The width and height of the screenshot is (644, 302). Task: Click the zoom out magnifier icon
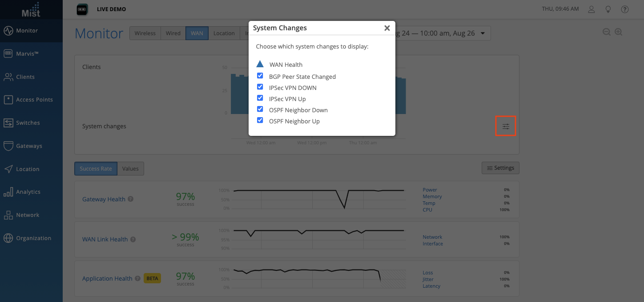(606, 32)
